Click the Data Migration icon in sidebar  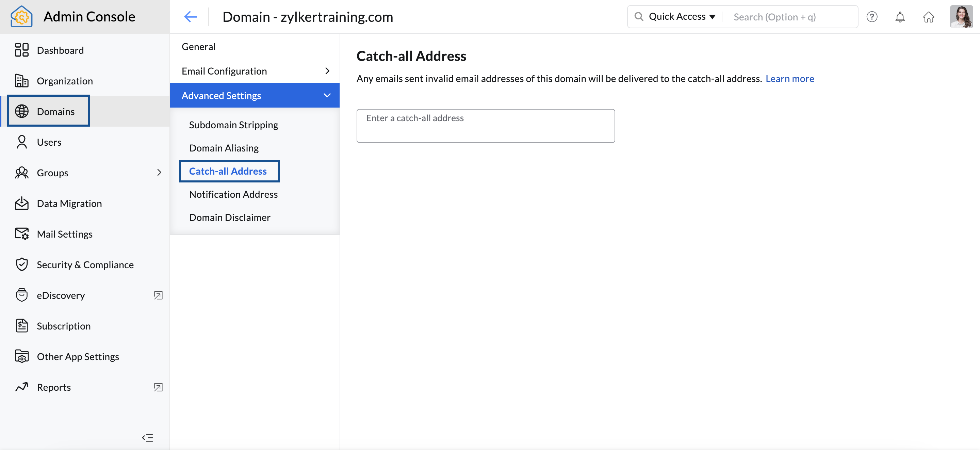(22, 203)
